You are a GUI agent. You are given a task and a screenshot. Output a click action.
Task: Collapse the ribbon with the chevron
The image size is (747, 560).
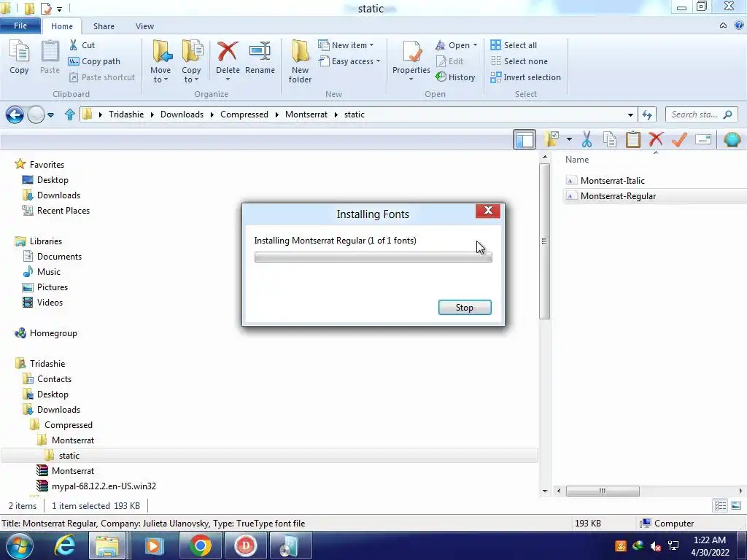coord(723,26)
